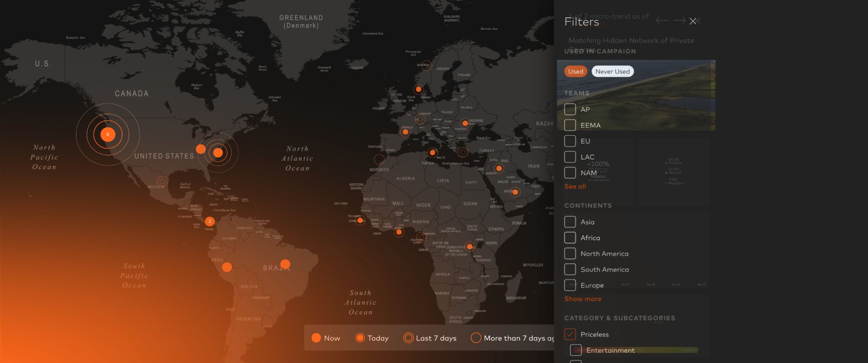Click the map cluster marker labeled 2
Image resolution: width=868 pixels, height=363 pixels.
click(210, 221)
